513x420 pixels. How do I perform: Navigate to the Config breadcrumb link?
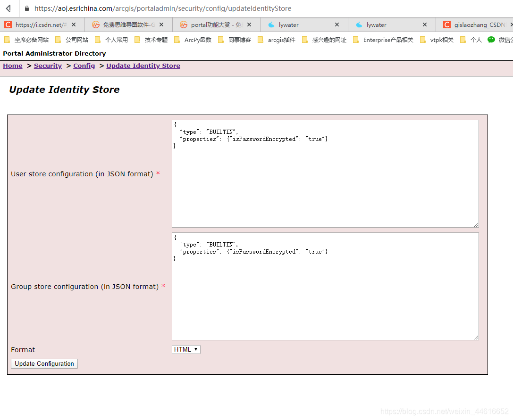(84, 66)
